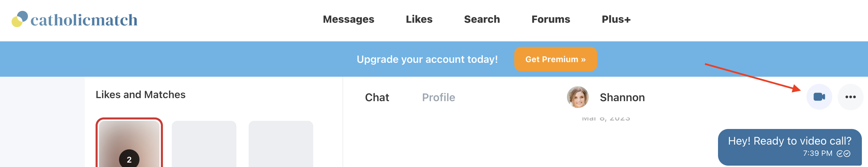The width and height of the screenshot is (868, 167).
Task: Open the Messages menu
Action: pyautogui.click(x=348, y=19)
